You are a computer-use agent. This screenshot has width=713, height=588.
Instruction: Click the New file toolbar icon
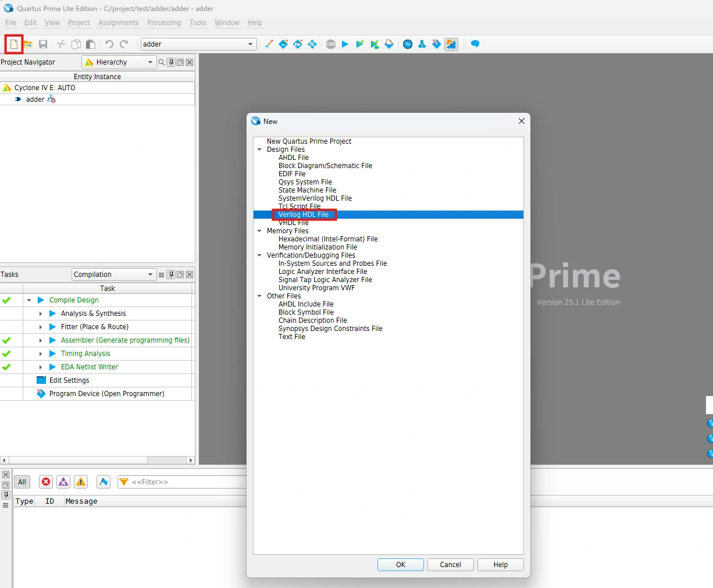point(14,44)
